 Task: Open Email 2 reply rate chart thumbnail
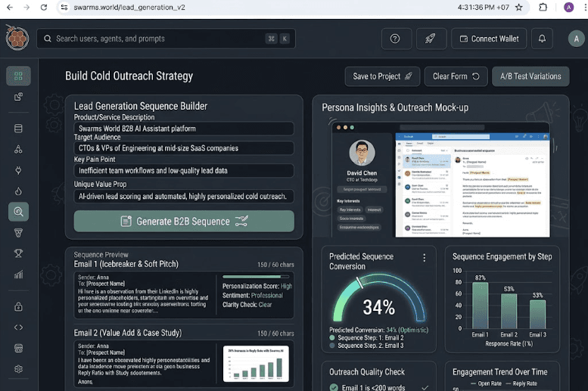[x=256, y=364]
